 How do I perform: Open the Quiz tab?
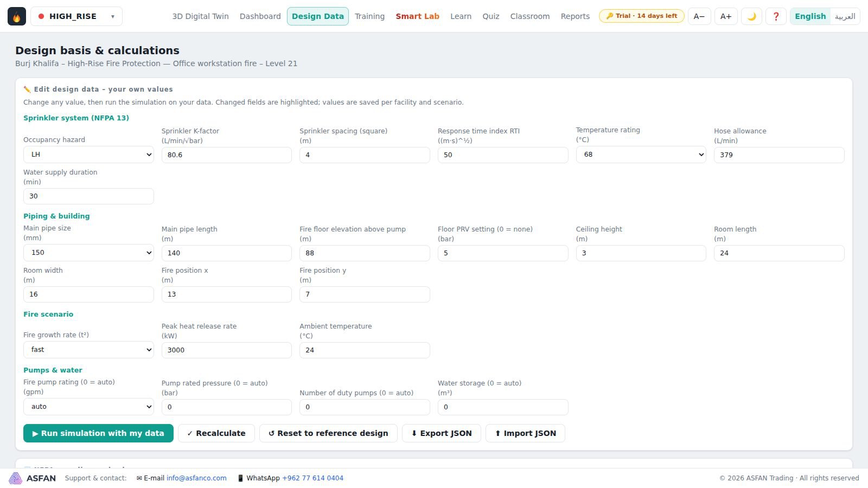[x=491, y=16]
